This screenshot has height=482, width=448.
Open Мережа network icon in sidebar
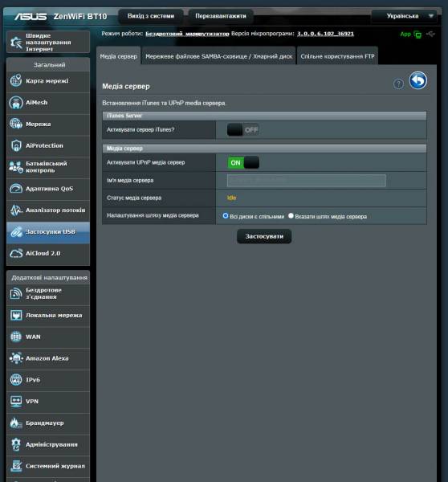coord(16,124)
